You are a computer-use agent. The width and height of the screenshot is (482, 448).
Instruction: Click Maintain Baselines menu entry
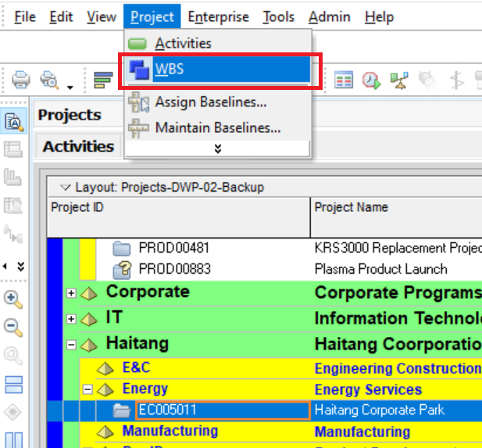(219, 127)
